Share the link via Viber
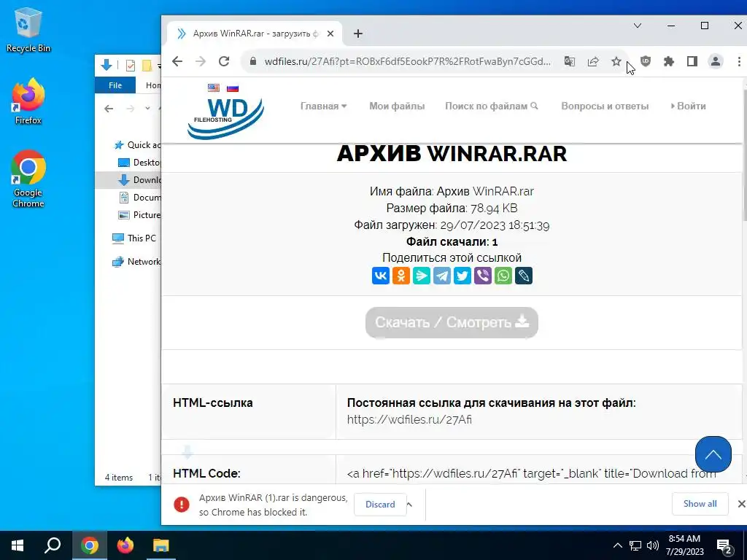Screen dimensions: 747x560 point(483,276)
